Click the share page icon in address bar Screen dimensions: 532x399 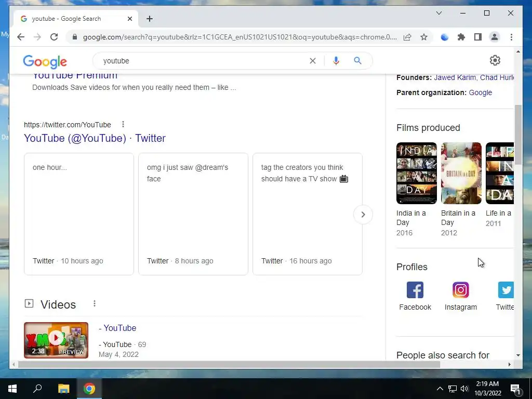point(407,37)
